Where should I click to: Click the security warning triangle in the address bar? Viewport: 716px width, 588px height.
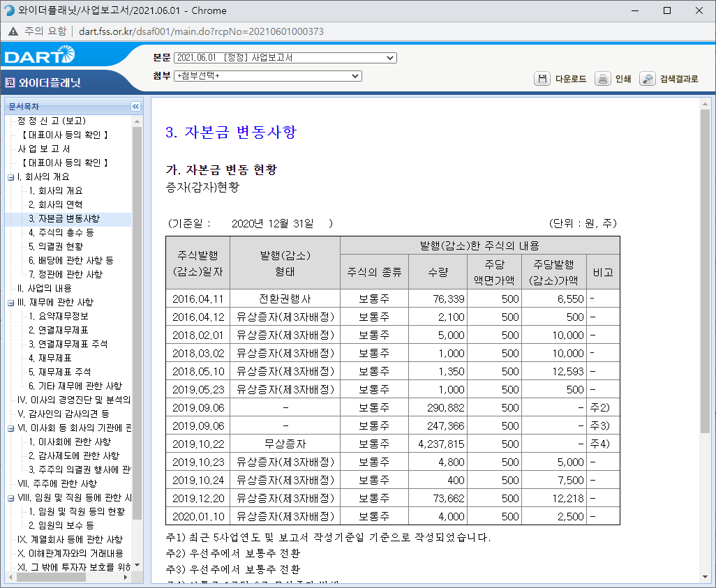point(13,31)
